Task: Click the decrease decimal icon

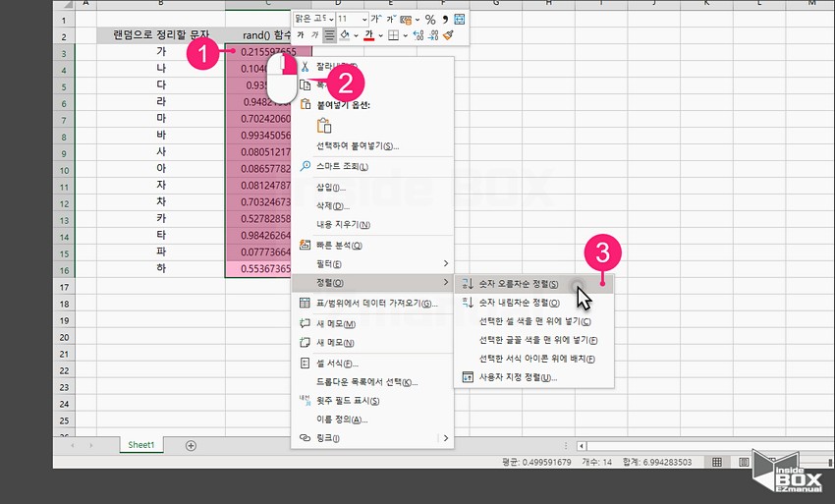Action: tap(433, 35)
